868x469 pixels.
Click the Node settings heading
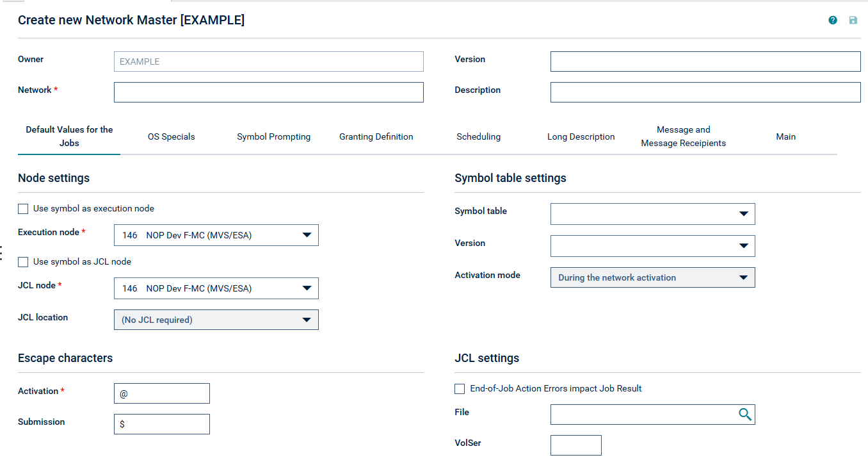54,178
